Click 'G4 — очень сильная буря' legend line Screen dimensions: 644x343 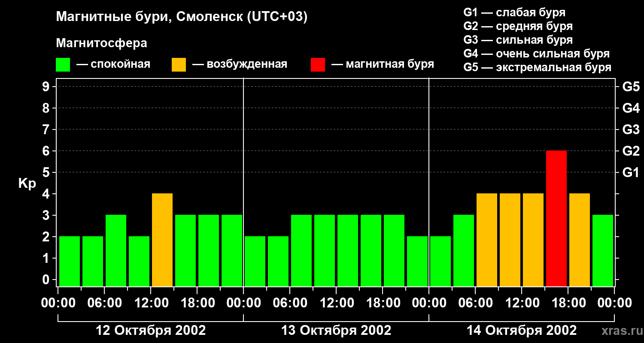click(x=536, y=54)
